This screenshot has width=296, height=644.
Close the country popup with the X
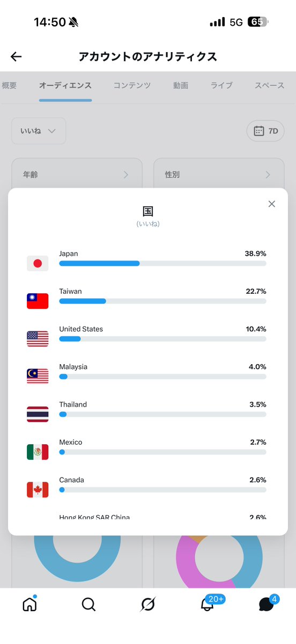point(271,204)
